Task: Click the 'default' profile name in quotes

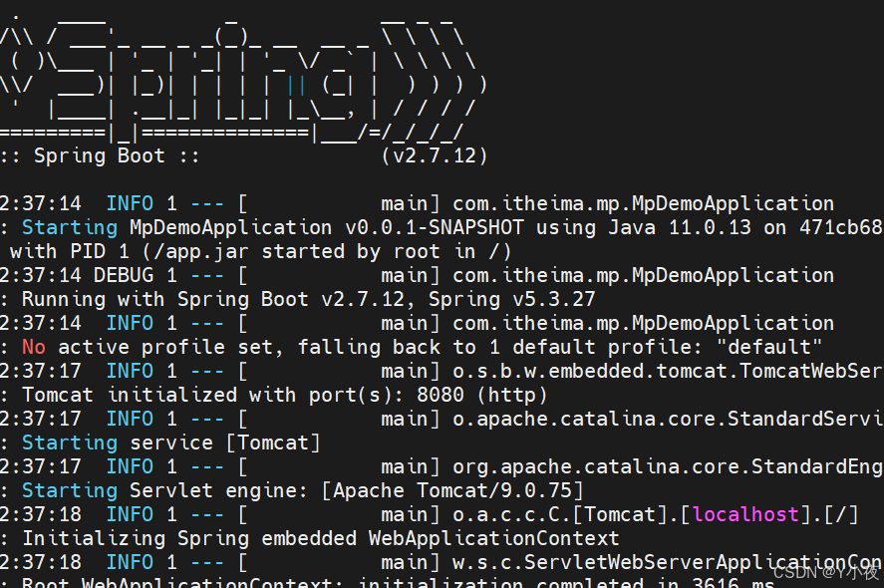Action: coord(769,347)
